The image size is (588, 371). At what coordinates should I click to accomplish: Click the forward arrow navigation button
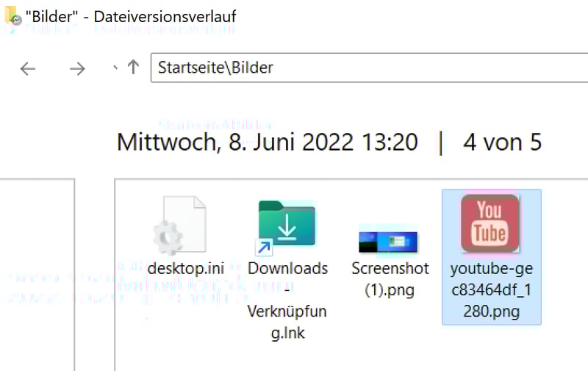pyautogui.click(x=77, y=68)
